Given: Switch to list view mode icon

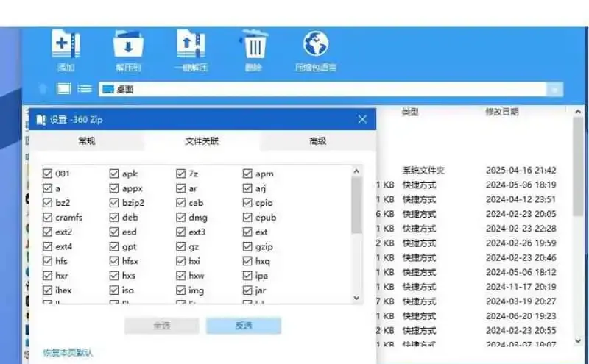Looking at the screenshot, I should (x=85, y=89).
